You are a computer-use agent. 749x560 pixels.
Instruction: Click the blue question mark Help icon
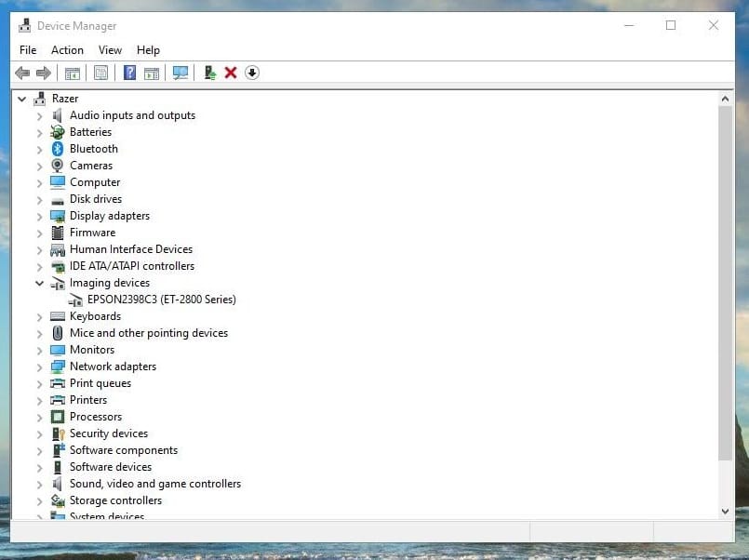click(129, 73)
